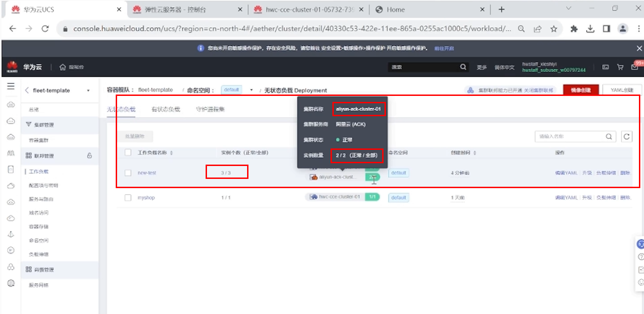
Task: Click the 前往开启 link in banner
Action: coord(444,48)
